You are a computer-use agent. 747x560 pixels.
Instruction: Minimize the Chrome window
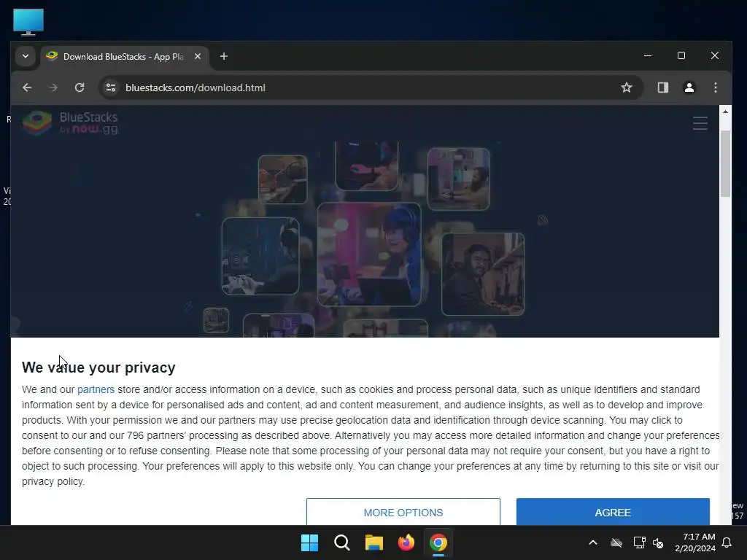click(x=648, y=55)
